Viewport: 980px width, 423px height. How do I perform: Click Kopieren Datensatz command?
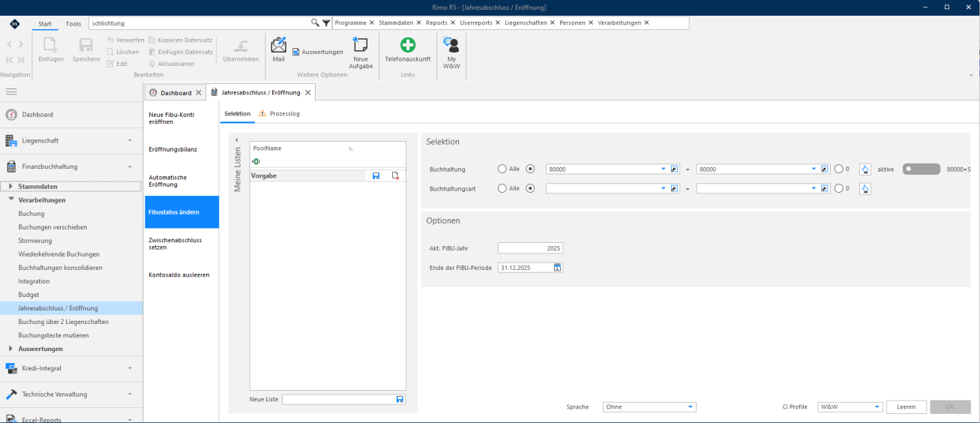(180, 40)
